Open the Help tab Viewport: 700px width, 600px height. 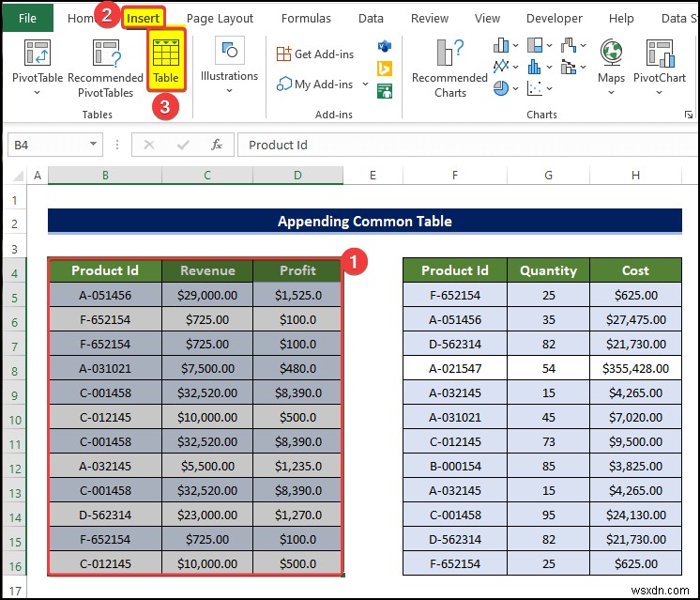[621, 19]
